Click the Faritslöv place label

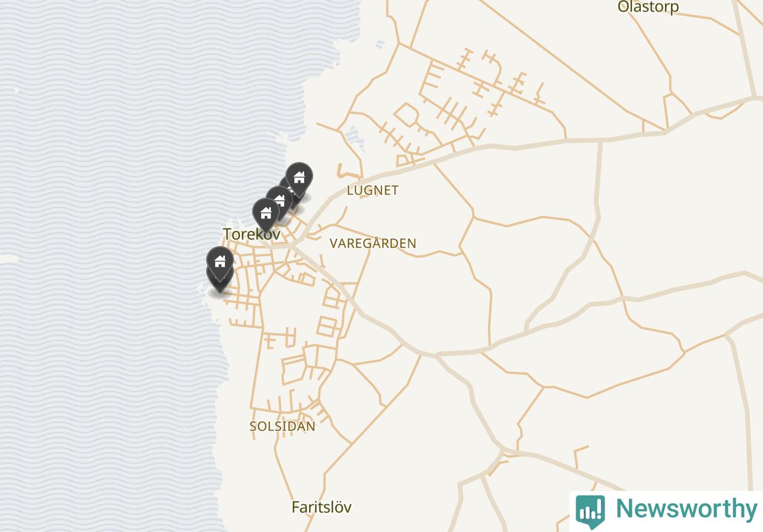[322, 507]
